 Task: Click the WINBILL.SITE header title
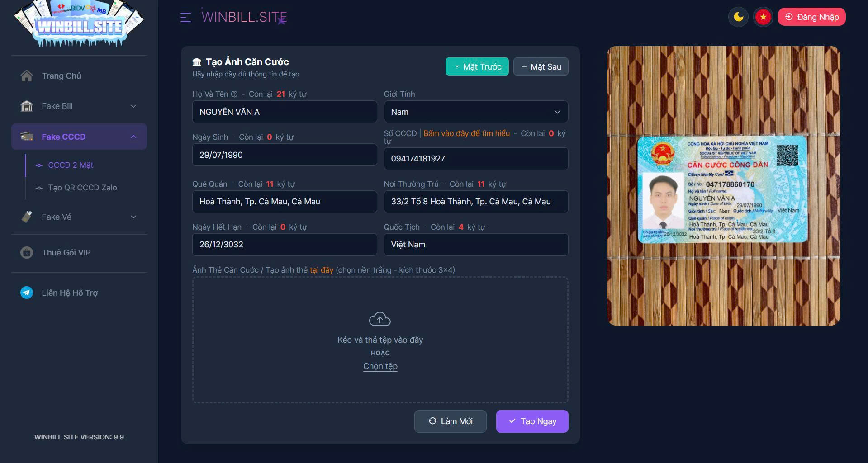click(x=244, y=17)
